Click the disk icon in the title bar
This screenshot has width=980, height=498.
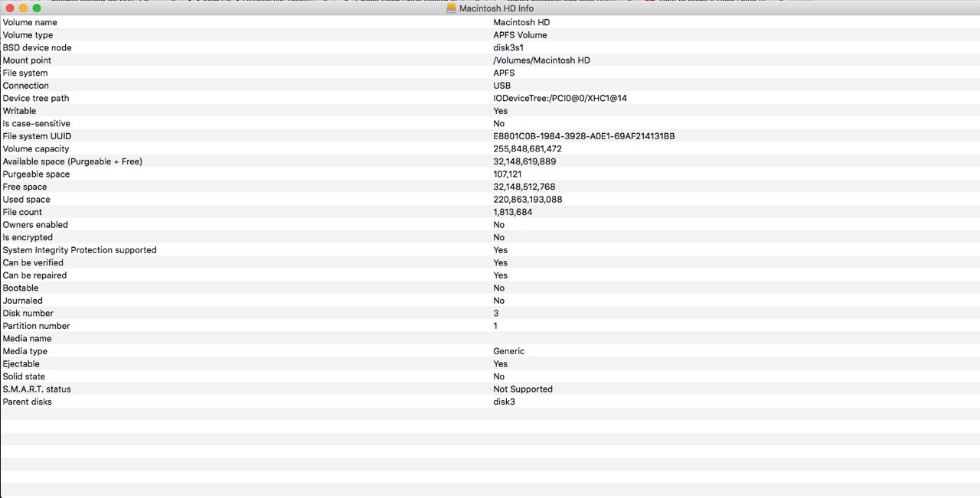(452, 8)
